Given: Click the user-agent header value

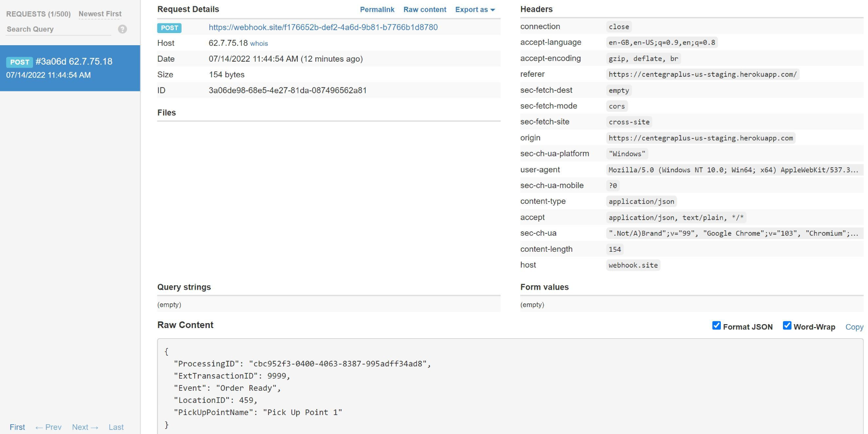Looking at the screenshot, I should coord(733,170).
